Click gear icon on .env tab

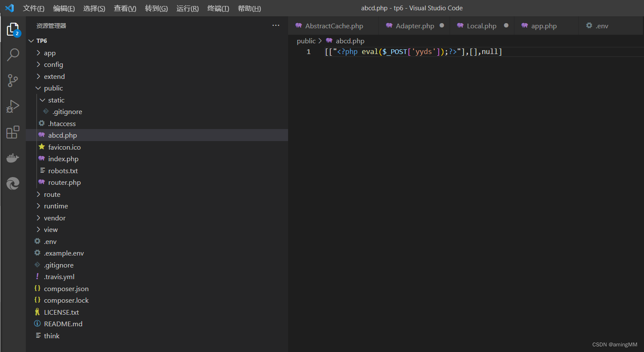[589, 26]
